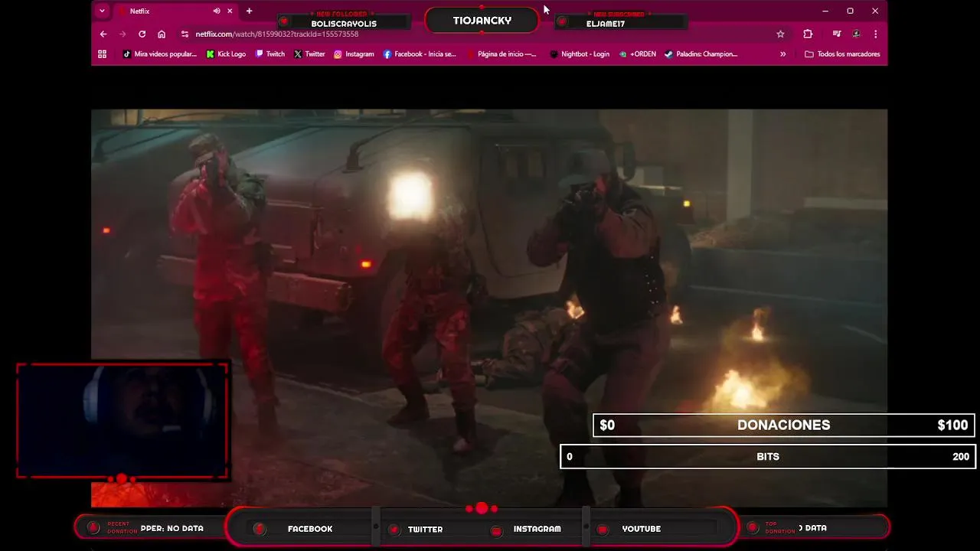
Task: Click the DONACIONES goal bar
Action: (783, 425)
